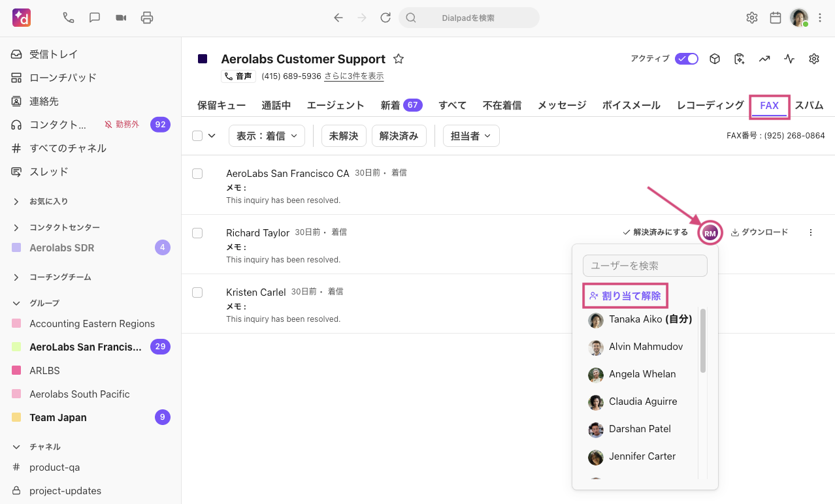Click the RM assignee avatar on Richard Taylor

[x=710, y=233]
